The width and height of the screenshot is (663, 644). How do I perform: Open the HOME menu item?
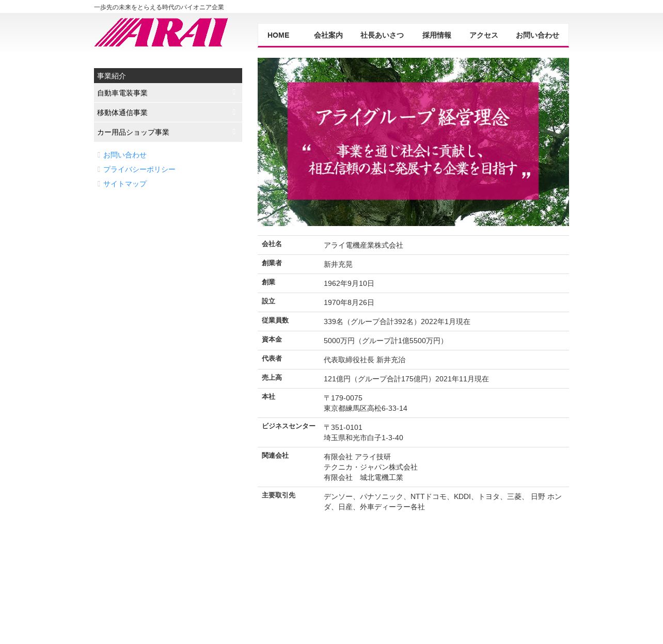pyautogui.click(x=278, y=35)
